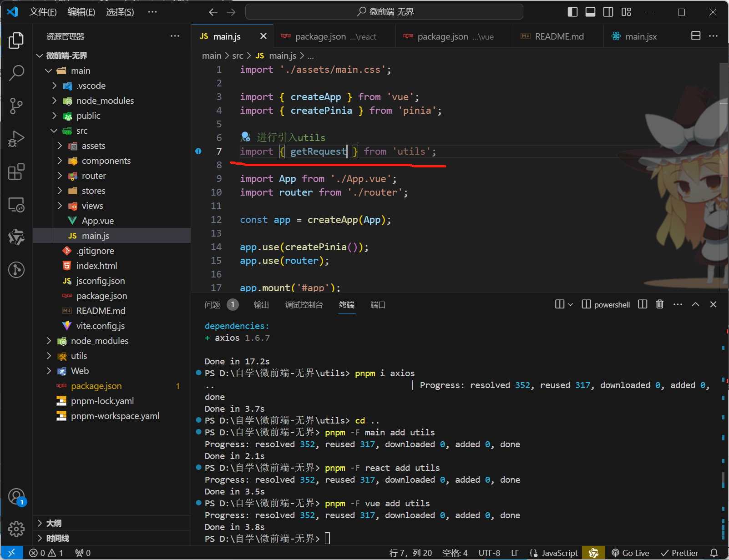Open pnpm-workspace.yaml file
The width and height of the screenshot is (729, 560).
112,416
